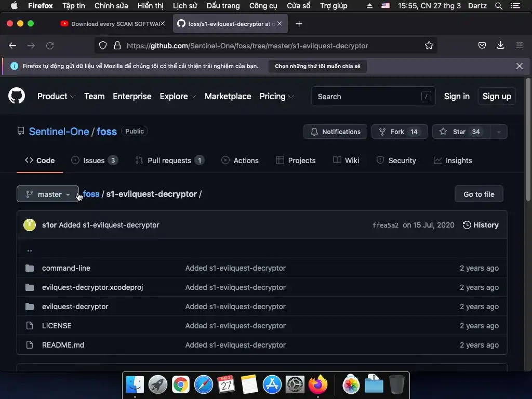Open App Store from the dock
The width and height of the screenshot is (532, 399).
pyautogui.click(x=272, y=385)
